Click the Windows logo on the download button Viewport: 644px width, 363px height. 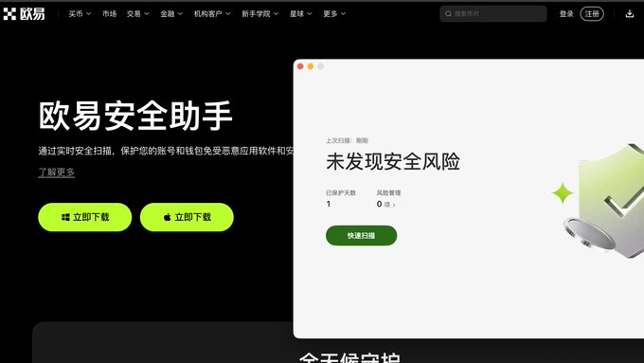(x=65, y=217)
